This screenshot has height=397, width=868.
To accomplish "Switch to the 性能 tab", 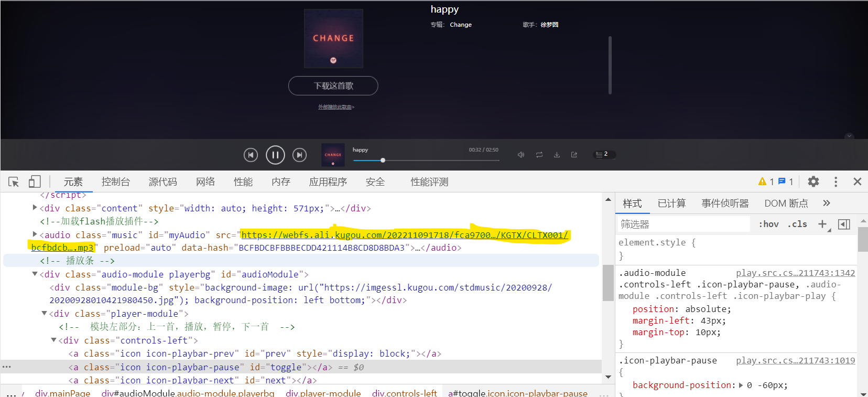I will [243, 182].
